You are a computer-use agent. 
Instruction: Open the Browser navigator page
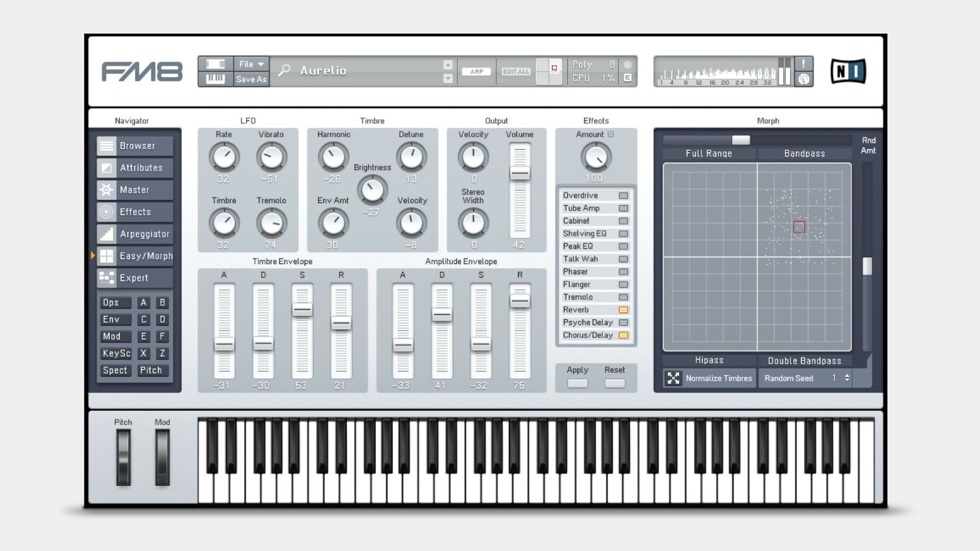[x=134, y=146]
